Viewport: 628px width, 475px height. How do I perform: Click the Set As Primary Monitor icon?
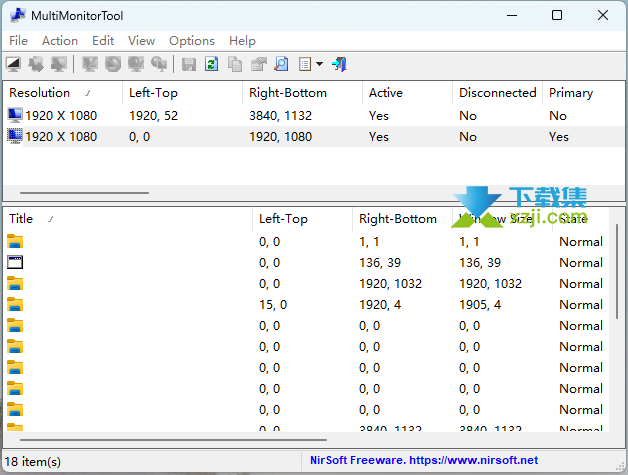click(x=159, y=64)
